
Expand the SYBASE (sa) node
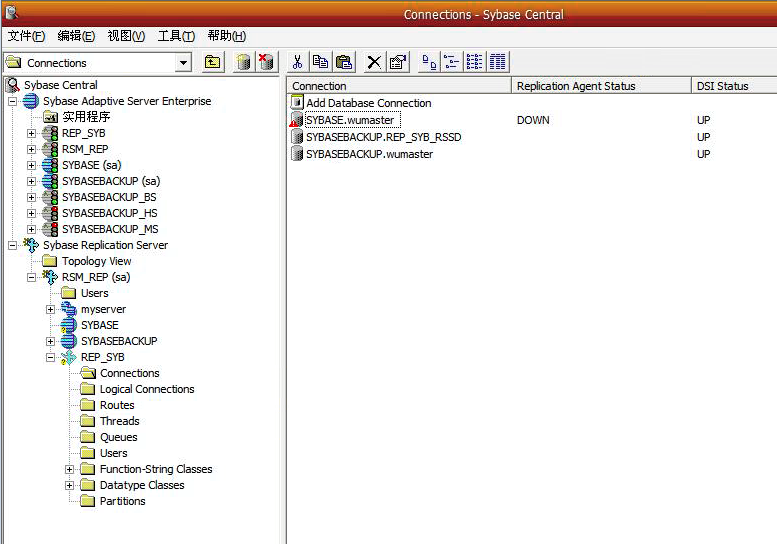click(x=32, y=165)
